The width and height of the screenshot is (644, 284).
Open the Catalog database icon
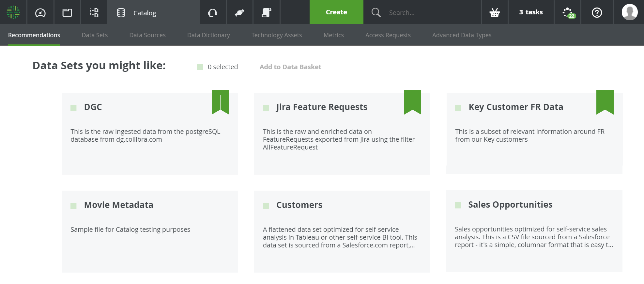pyautogui.click(x=121, y=13)
